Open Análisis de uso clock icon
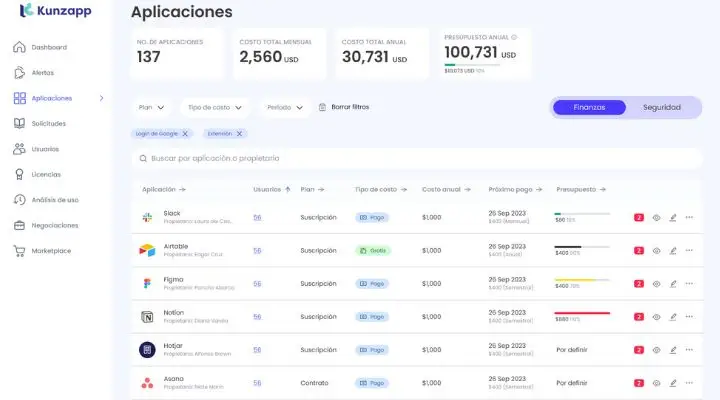The width and height of the screenshot is (720, 400). click(19, 200)
